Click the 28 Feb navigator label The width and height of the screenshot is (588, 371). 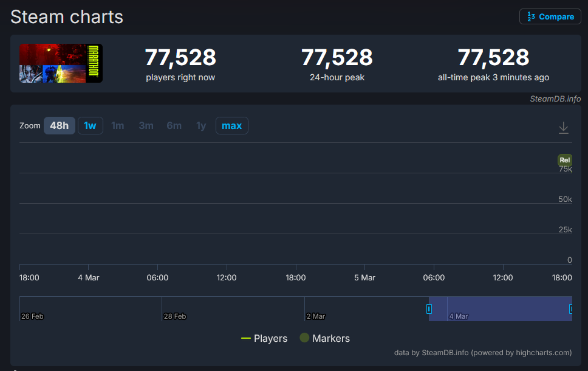pyautogui.click(x=175, y=316)
